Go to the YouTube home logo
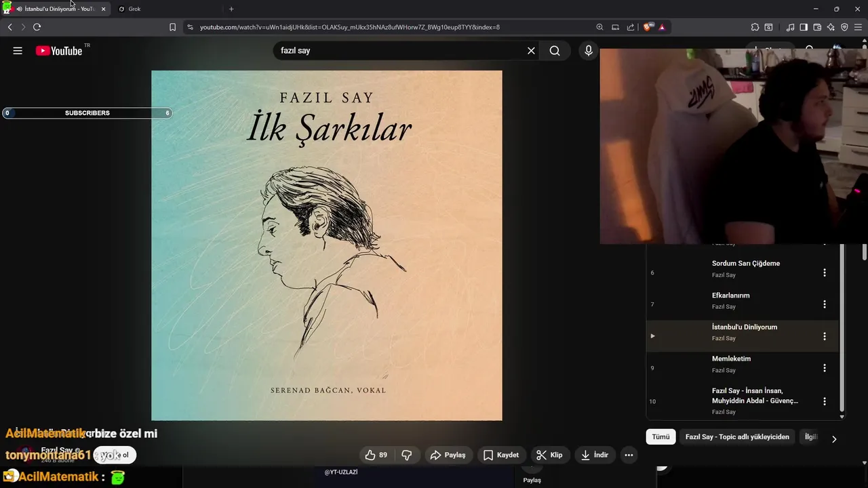 coord(59,51)
